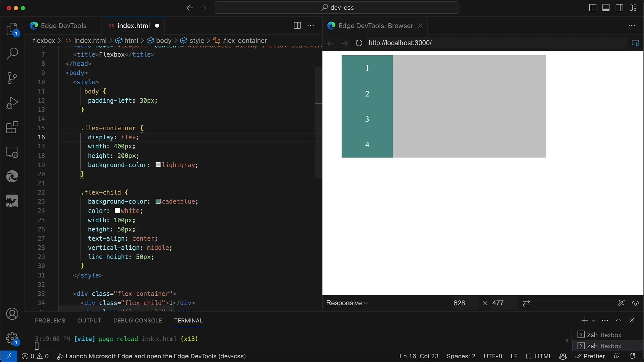Open editor More Actions ellipsis menu
This screenshot has height=362, width=644.
click(x=311, y=26)
